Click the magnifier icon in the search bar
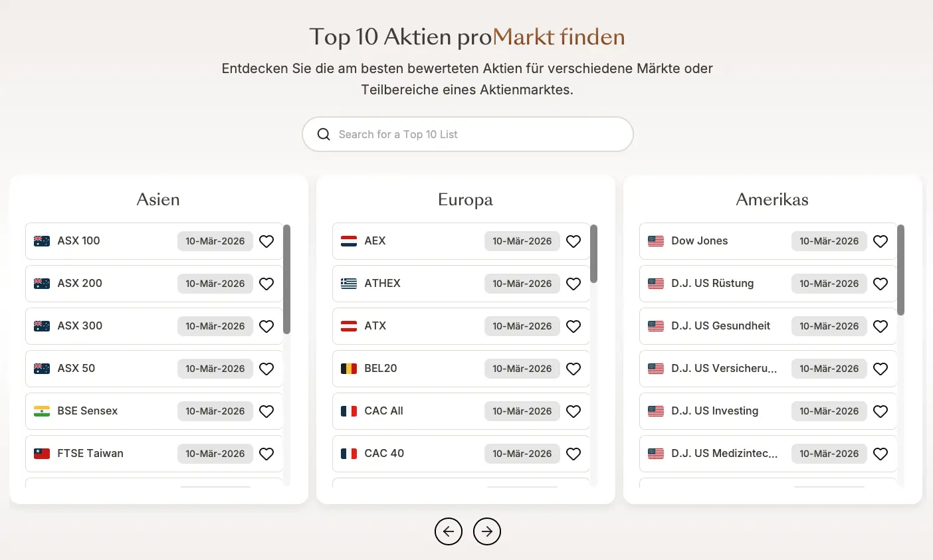The height and width of the screenshot is (560, 933). (x=324, y=134)
